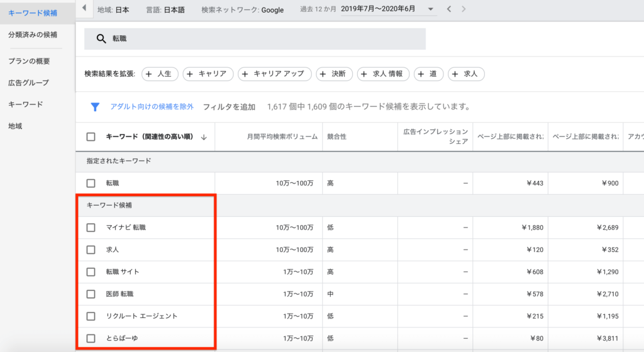Go to next date period arrow
This screenshot has width=644, height=352.
464,9
